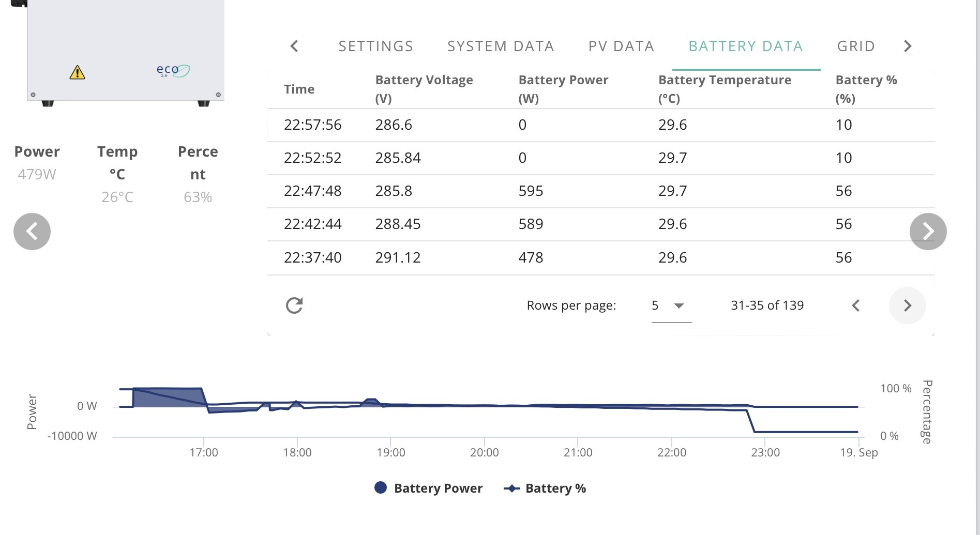Viewport: 980px width, 535px height.
Task: Toggle Battery % series in legend
Action: click(x=545, y=488)
